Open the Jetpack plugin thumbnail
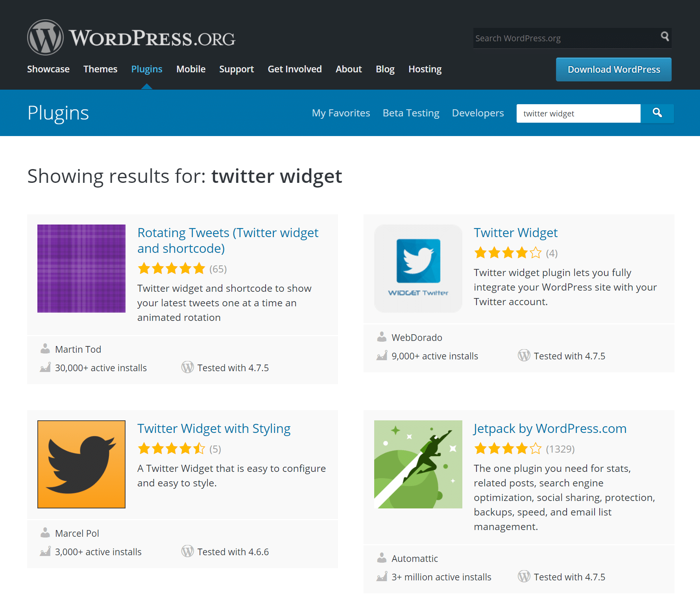This screenshot has height=602, width=700. tap(418, 464)
